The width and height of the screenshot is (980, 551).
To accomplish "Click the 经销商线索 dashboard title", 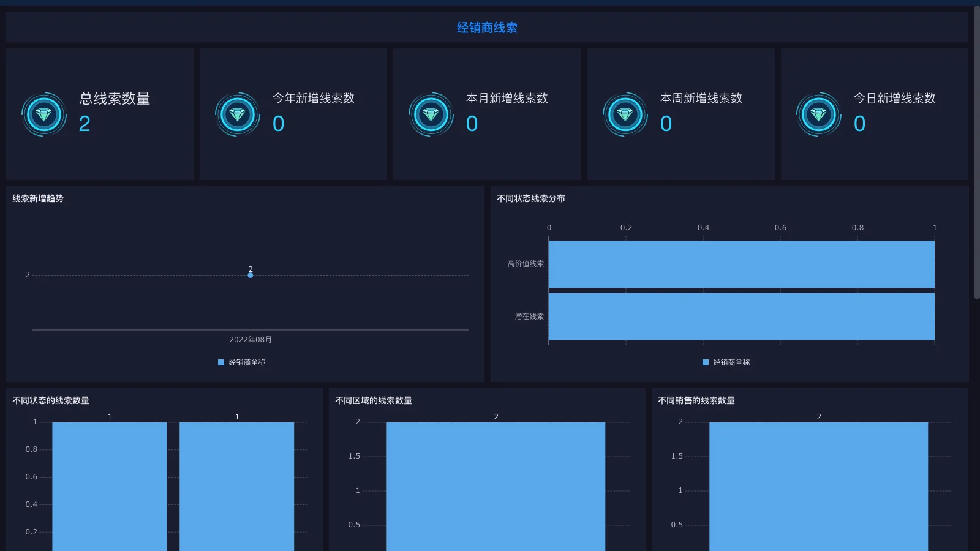I will tap(487, 27).
